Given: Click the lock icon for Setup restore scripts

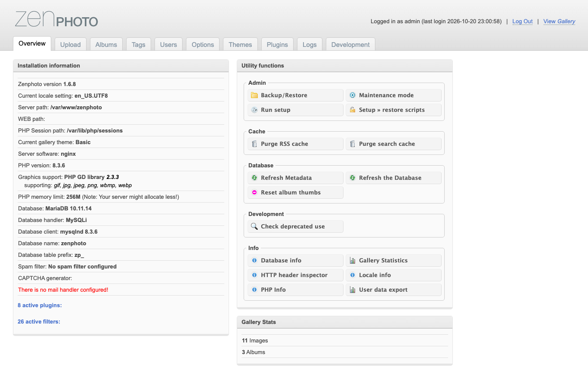Looking at the screenshot, I should pyautogui.click(x=353, y=110).
